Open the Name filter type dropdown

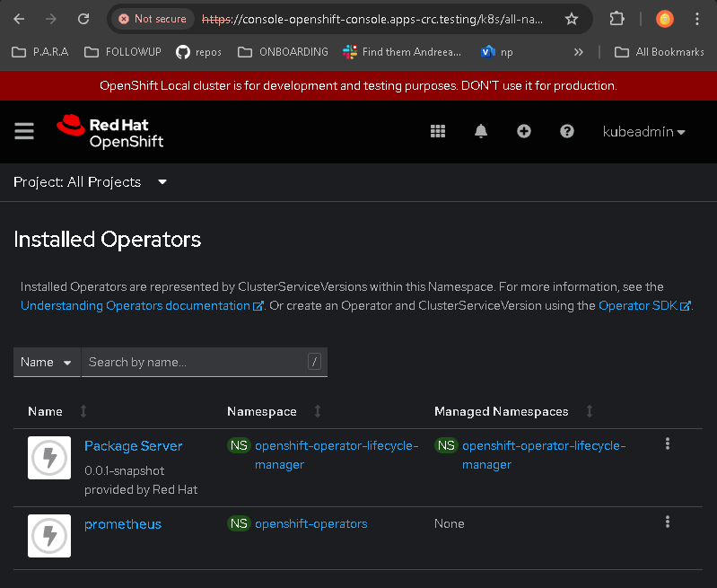click(47, 362)
